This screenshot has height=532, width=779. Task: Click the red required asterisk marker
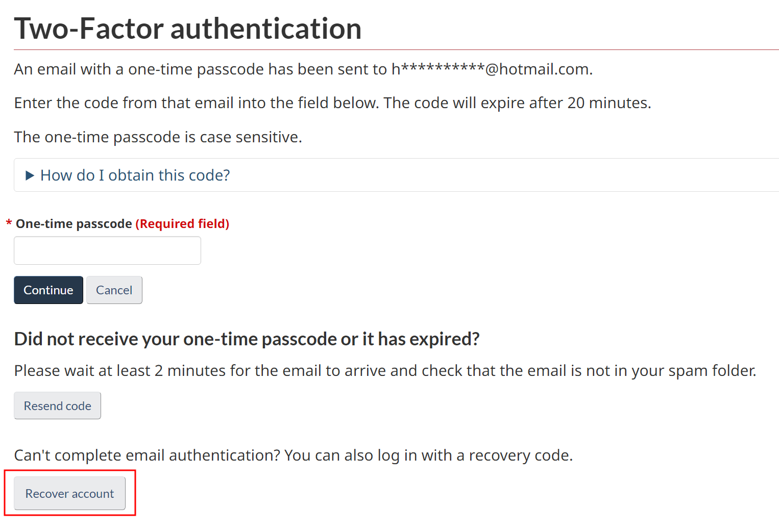9,223
